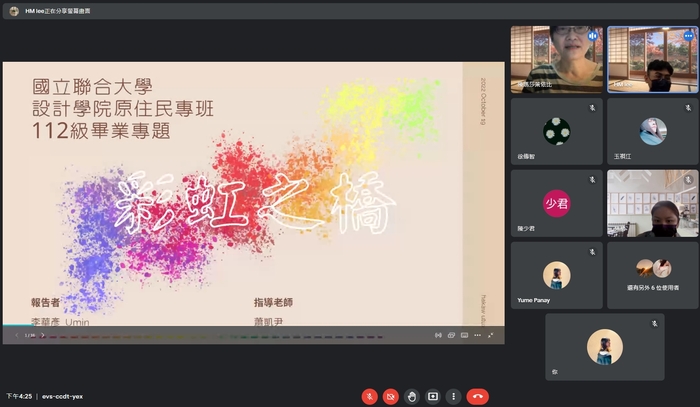Open the present screen button
700x407 pixels.
[433, 396]
